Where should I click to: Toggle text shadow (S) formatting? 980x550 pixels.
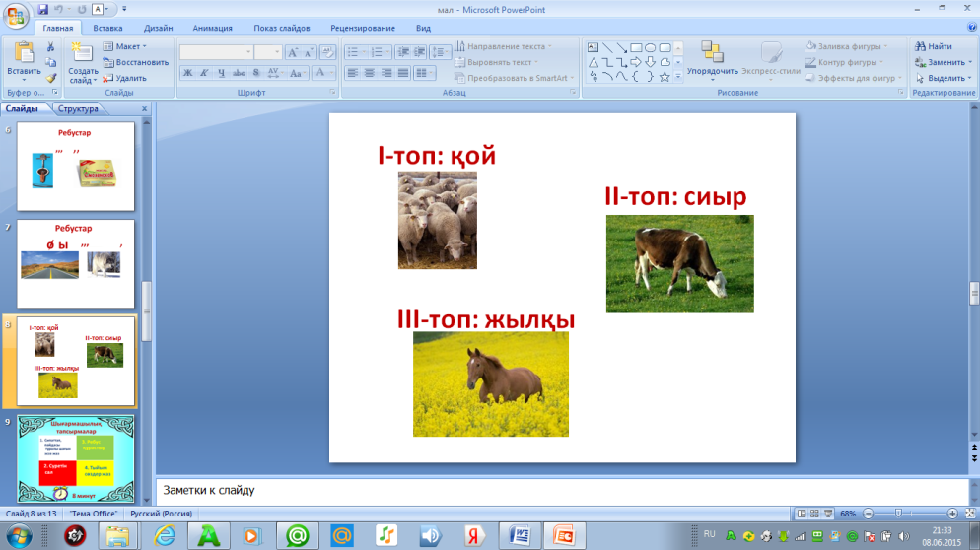[x=255, y=73]
